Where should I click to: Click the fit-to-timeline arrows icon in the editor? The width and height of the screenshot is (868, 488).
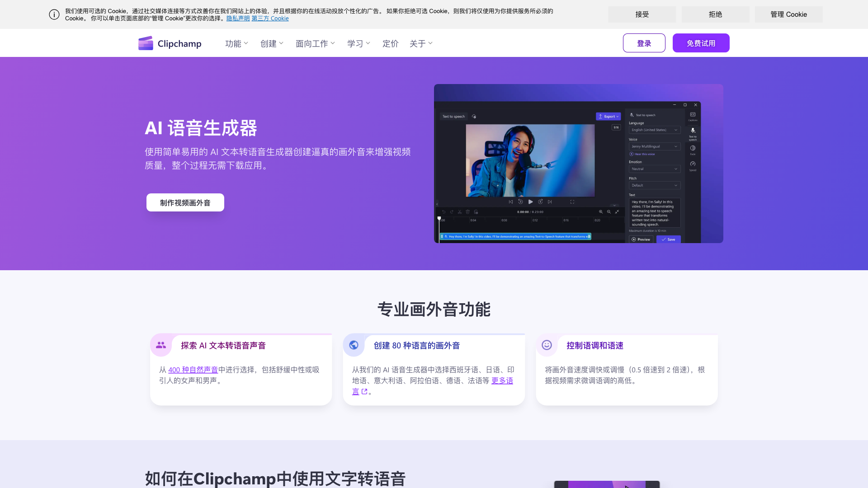coord(617,212)
